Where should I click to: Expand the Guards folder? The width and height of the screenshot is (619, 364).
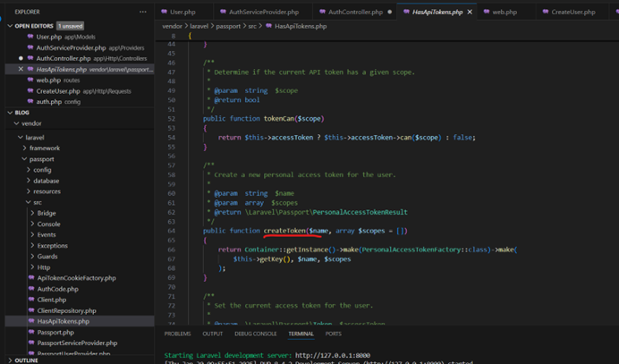[x=32, y=256]
